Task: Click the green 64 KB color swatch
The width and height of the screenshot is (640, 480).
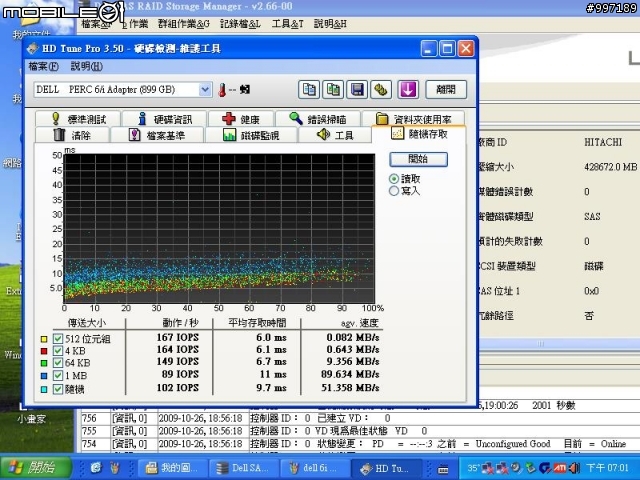Action: (x=44, y=363)
